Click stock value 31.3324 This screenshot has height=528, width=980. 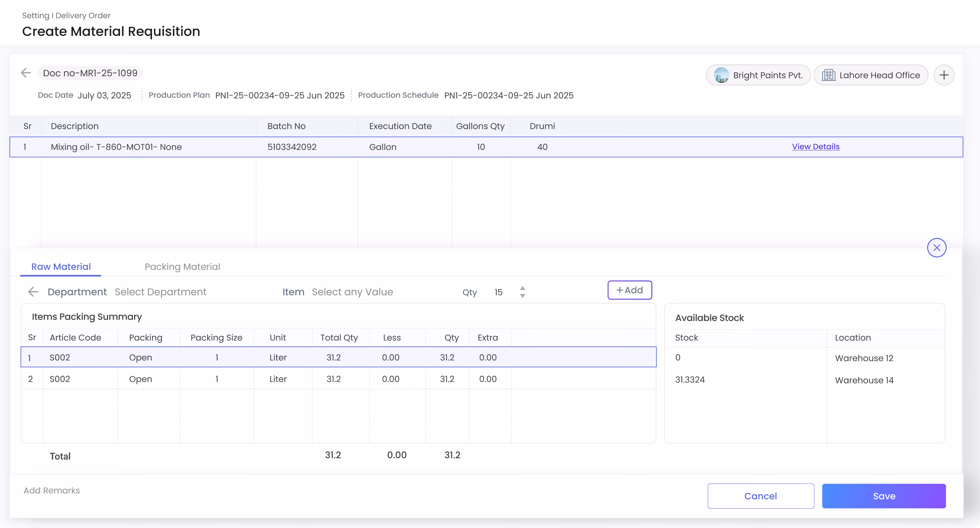click(x=690, y=379)
